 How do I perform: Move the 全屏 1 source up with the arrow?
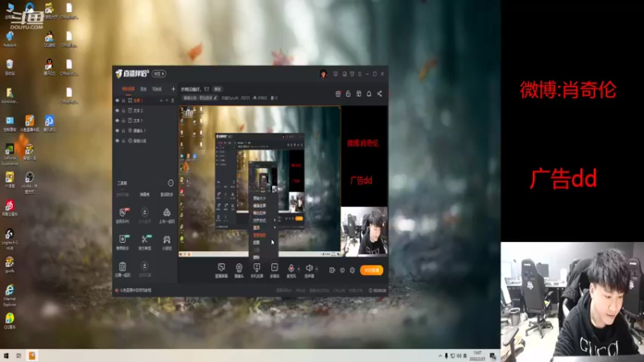(161, 100)
